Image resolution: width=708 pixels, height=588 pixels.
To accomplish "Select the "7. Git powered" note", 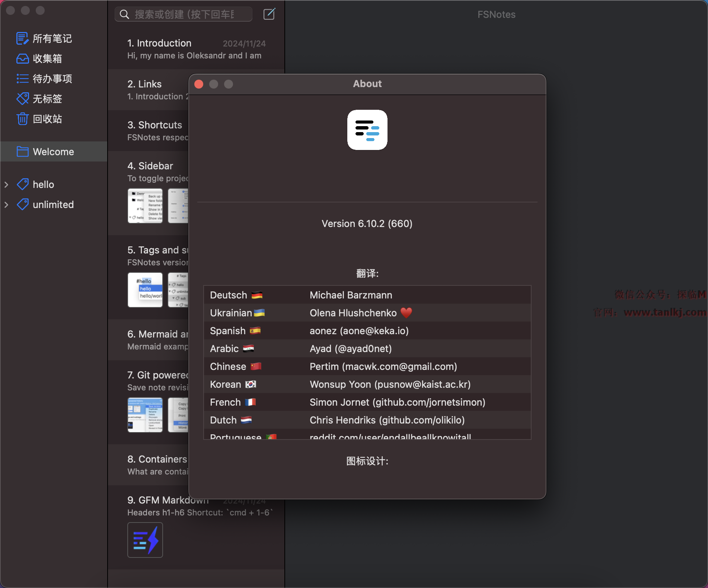I will coord(148,402).
